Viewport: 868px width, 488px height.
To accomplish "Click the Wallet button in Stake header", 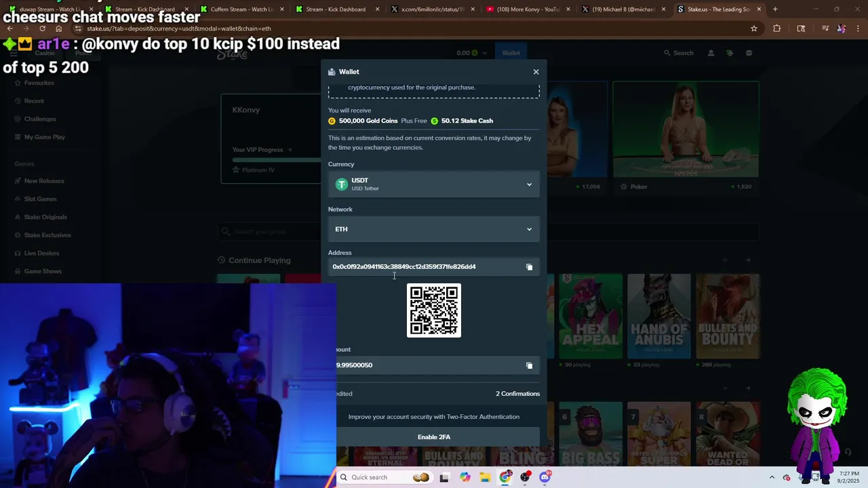I will 511,53.
